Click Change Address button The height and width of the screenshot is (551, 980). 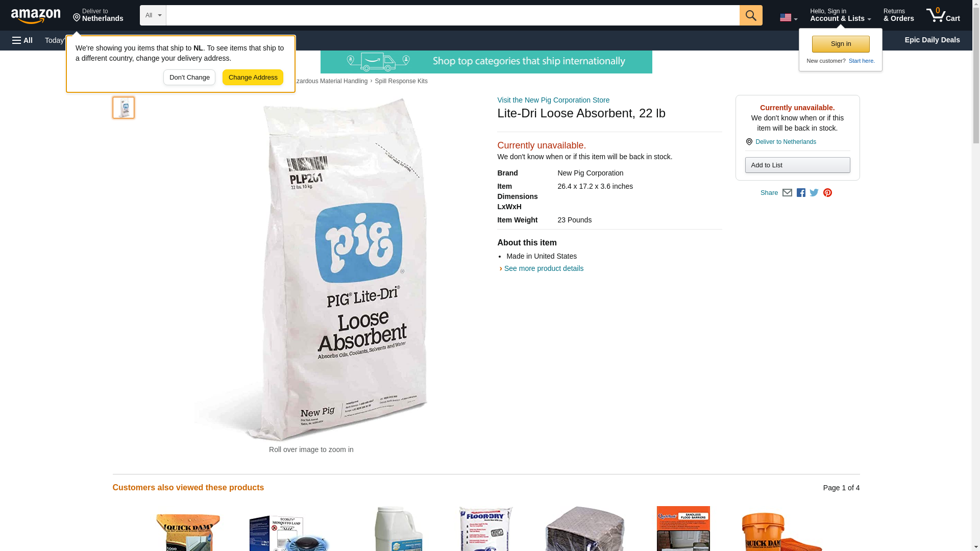(253, 78)
